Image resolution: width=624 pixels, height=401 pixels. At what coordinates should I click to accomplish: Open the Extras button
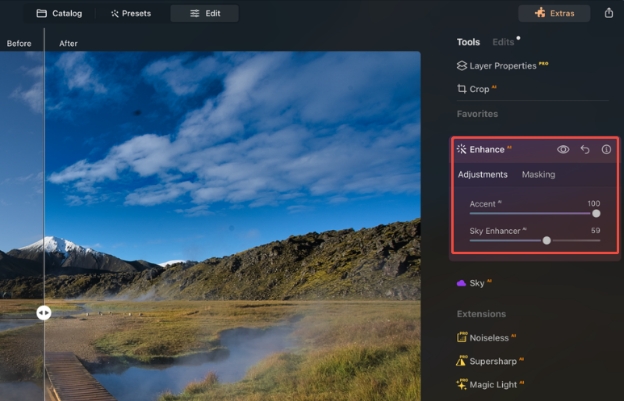coord(554,14)
